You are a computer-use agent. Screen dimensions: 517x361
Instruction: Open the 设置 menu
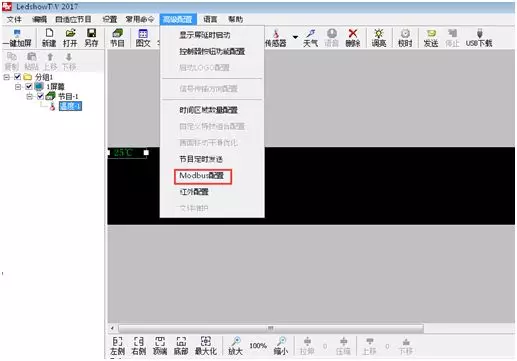(x=109, y=19)
